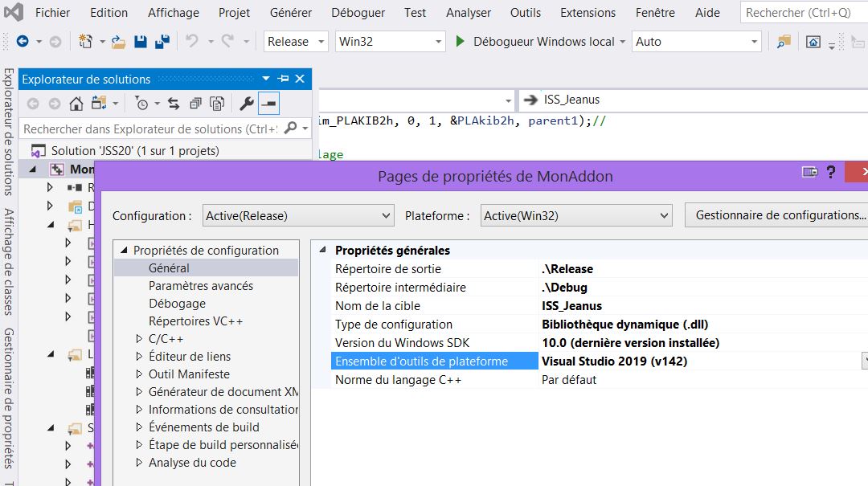Screen dimensions: 868x486
Task: Click the Sync with Active Document icon
Action: (x=174, y=104)
